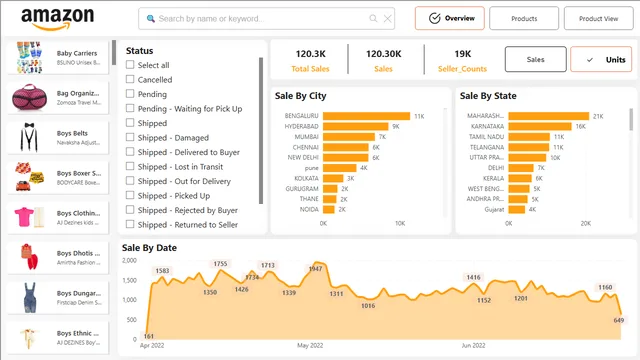Click the 120.30K Sales card
The image size is (640, 360).
(x=383, y=60)
